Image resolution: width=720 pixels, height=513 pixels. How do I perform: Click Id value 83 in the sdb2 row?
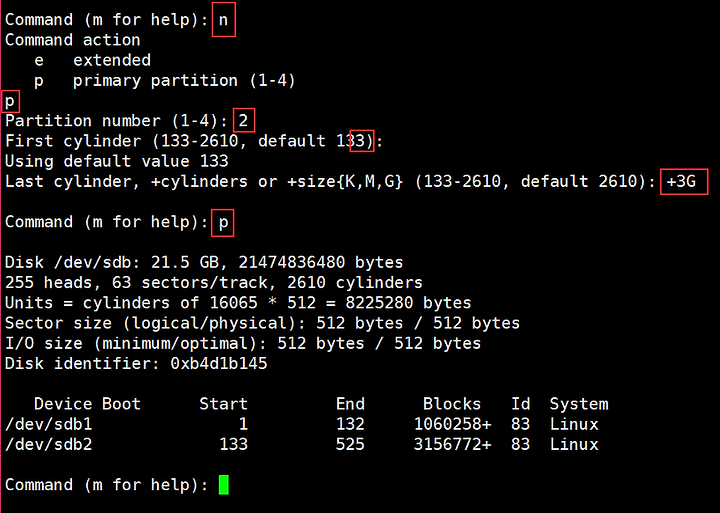(520, 444)
